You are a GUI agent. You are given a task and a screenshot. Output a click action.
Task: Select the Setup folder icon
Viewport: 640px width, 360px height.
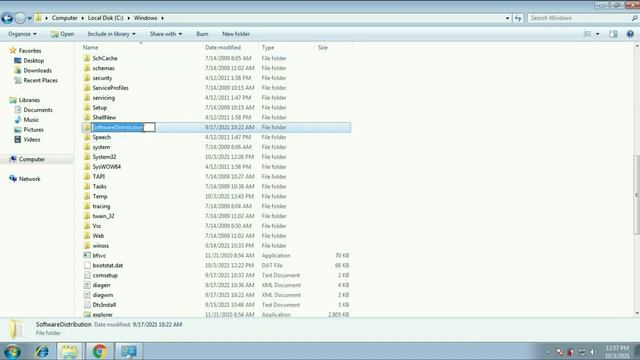[x=87, y=107]
